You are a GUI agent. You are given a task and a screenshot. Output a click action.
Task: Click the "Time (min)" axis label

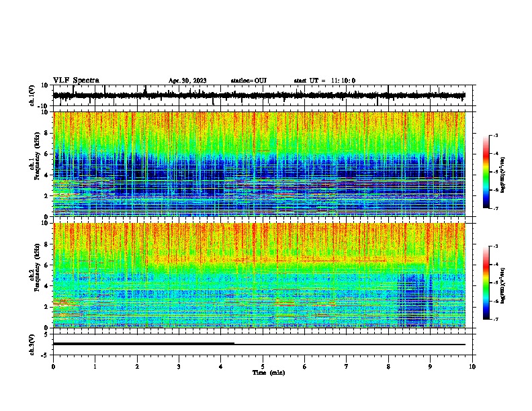pos(269,373)
